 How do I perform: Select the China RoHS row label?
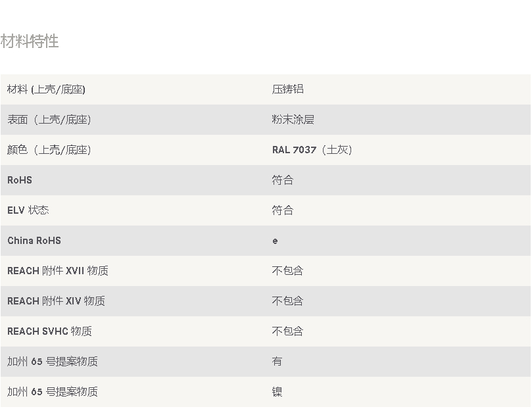point(34,241)
